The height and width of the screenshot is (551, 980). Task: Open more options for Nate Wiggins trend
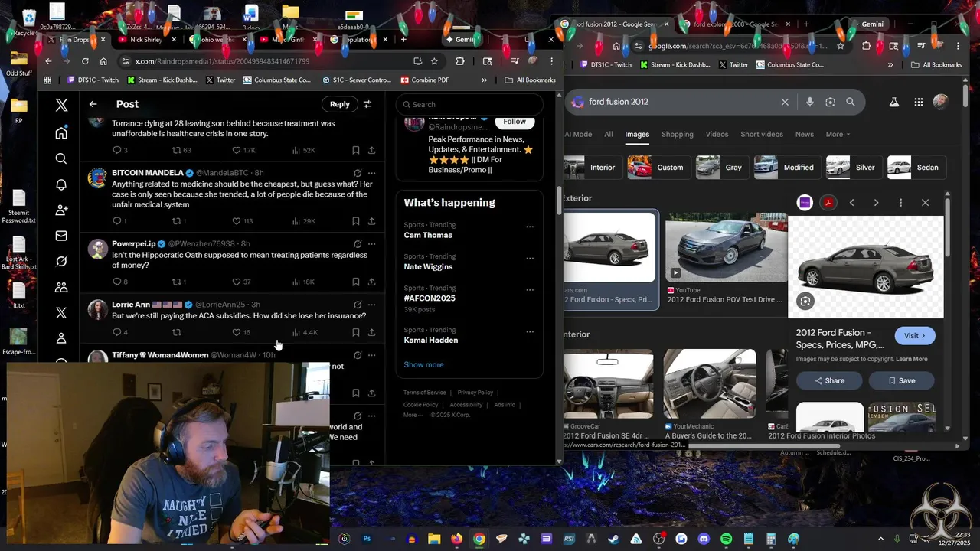[530, 258]
